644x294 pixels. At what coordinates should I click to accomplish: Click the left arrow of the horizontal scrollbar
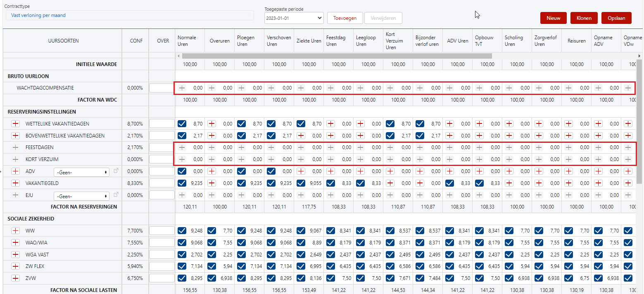[x=179, y=56]
